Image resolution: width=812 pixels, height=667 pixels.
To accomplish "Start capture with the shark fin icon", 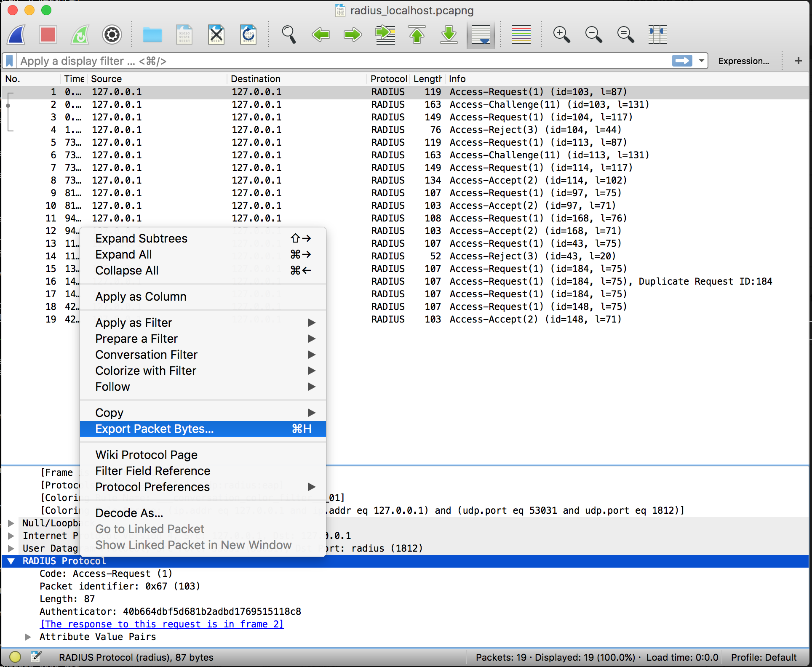I will click(x=17, y=35).
